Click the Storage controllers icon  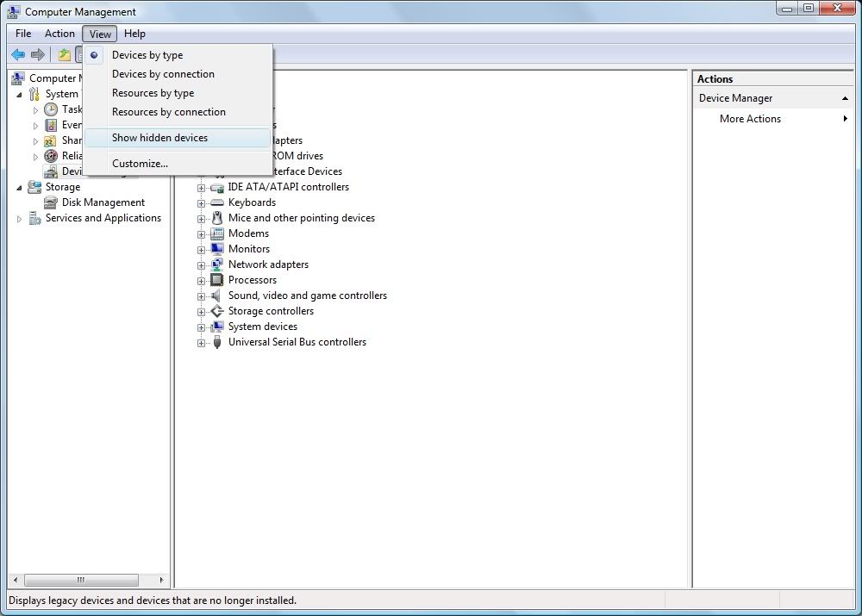217,311
